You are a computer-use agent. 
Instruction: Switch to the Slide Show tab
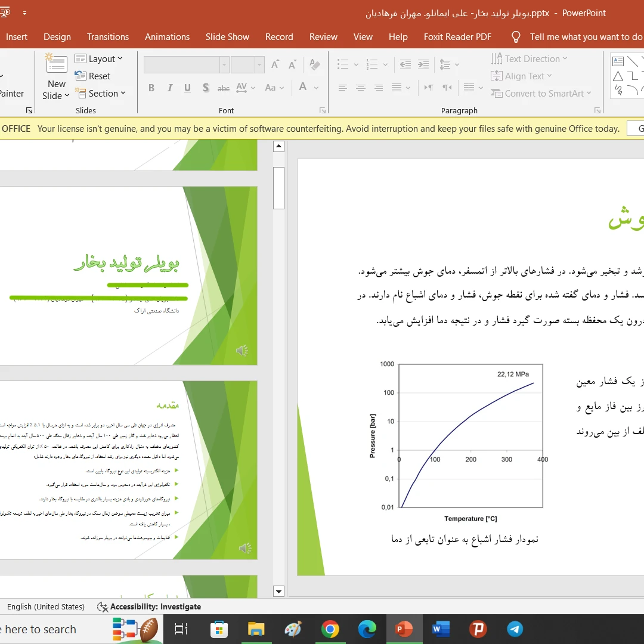227,37
